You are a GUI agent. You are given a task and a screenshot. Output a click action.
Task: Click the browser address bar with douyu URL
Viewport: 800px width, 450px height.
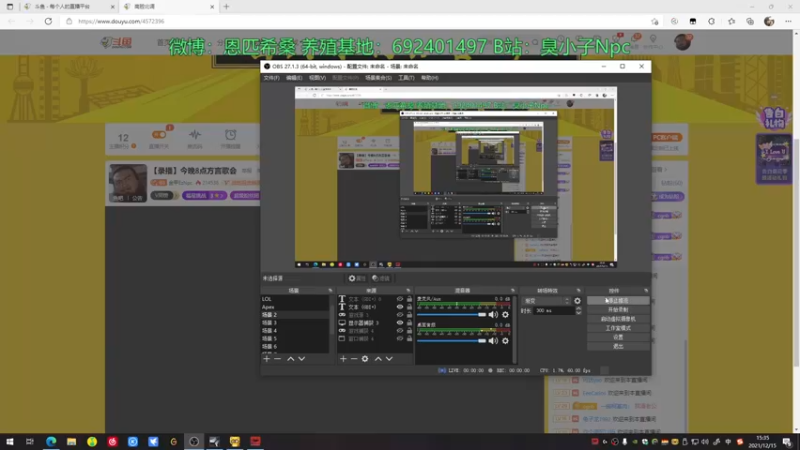(357, 21)
